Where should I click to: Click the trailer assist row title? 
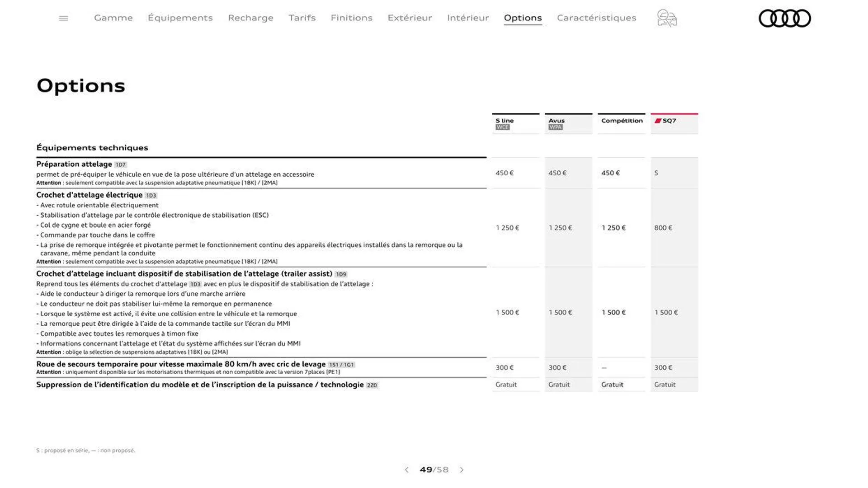(184, 273)
